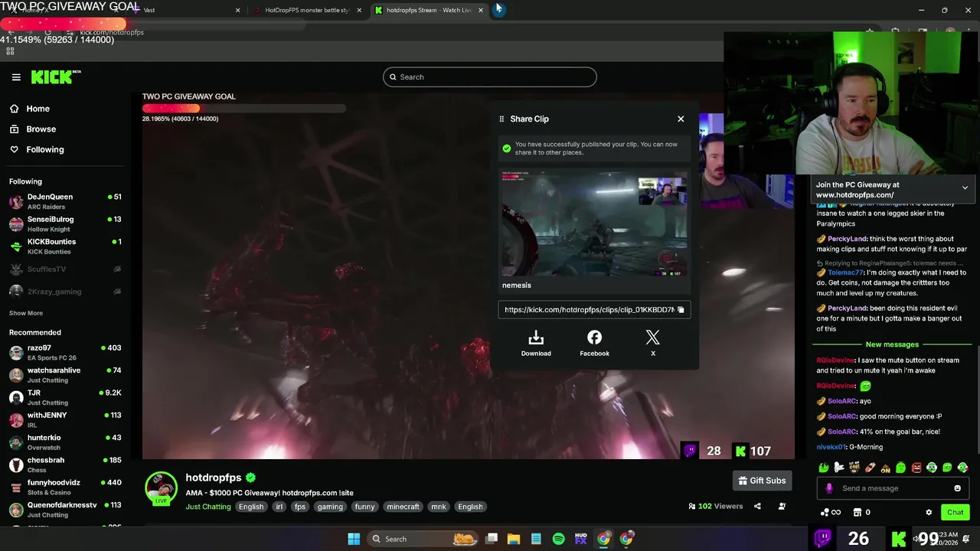The width and height of the screenshot is (980, 551).
Task: Open the hamburger sidebar menu
Action: 16,77
